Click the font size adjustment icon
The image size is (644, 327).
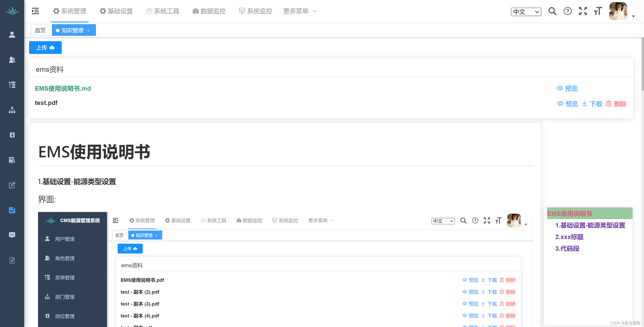[x=598, y=11]
